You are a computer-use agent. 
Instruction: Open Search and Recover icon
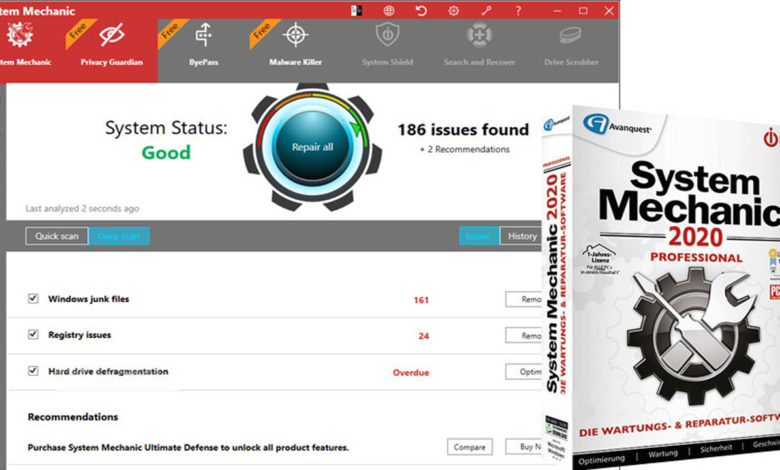(479, 35)
